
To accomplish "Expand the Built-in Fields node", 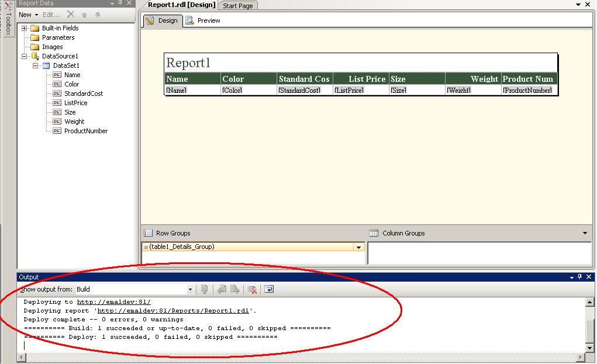I will [x=25, y=28].
